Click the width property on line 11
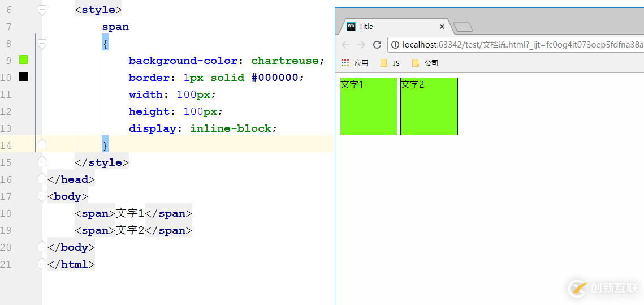The image size is (644, 305). pyautogui.click(x=146, y=94)
